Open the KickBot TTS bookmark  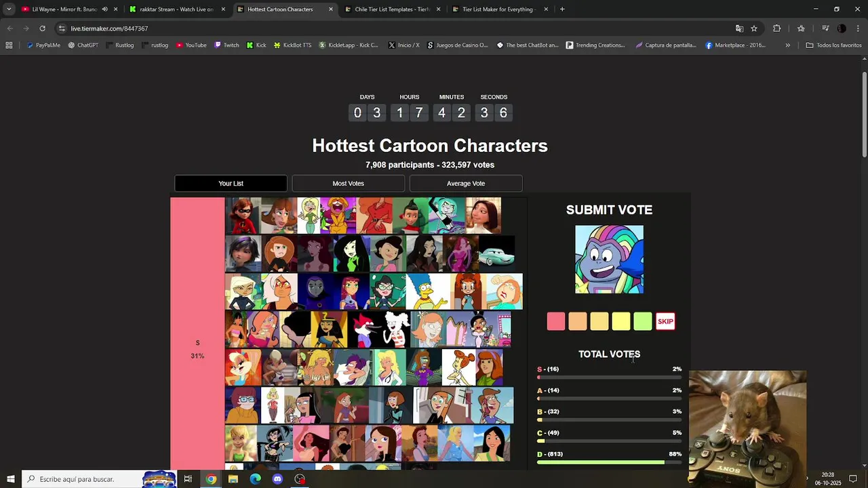coord(292,45)
